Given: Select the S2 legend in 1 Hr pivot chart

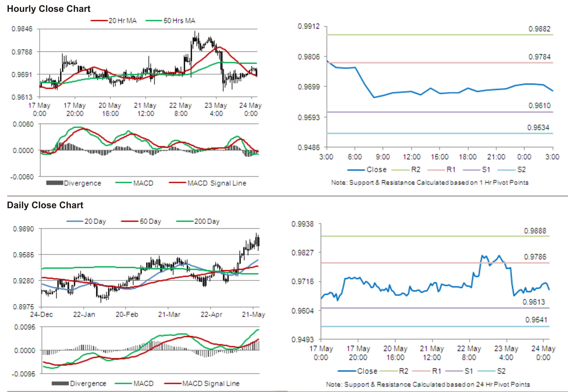Looking at the screenshot, I should click(x=512, y=170).
